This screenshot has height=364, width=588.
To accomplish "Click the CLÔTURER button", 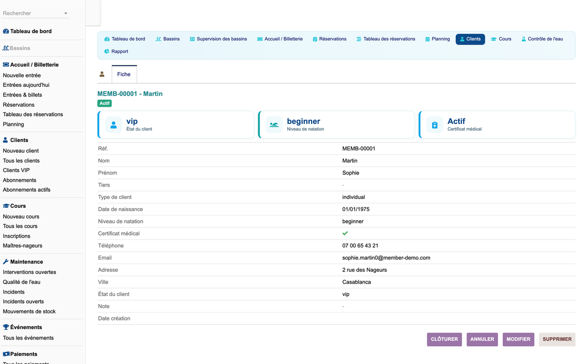I will pos(444,340).
